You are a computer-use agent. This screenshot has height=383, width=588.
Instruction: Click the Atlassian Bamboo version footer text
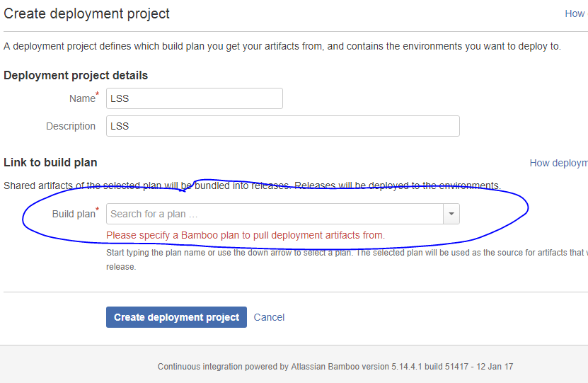(x=335, y=367)
